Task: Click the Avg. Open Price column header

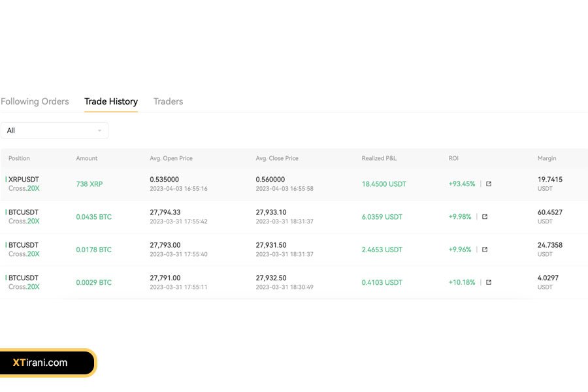Action: (x=171, y=158)
